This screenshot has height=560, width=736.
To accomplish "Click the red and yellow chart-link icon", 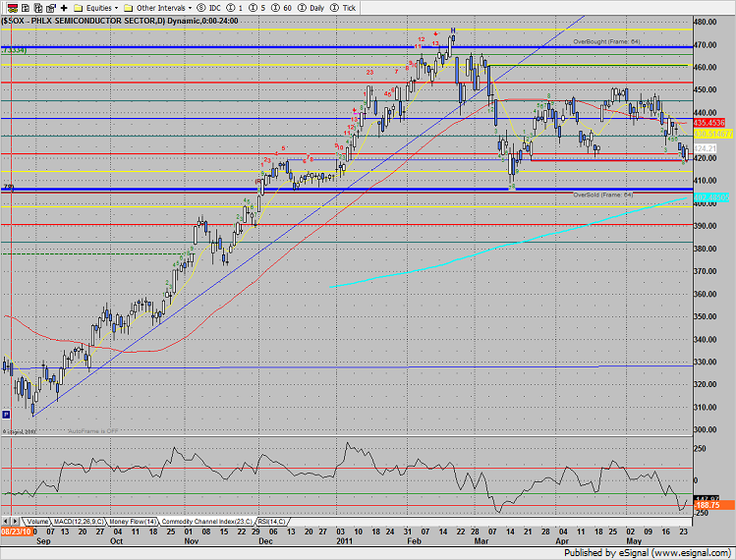I will (13, 8).
